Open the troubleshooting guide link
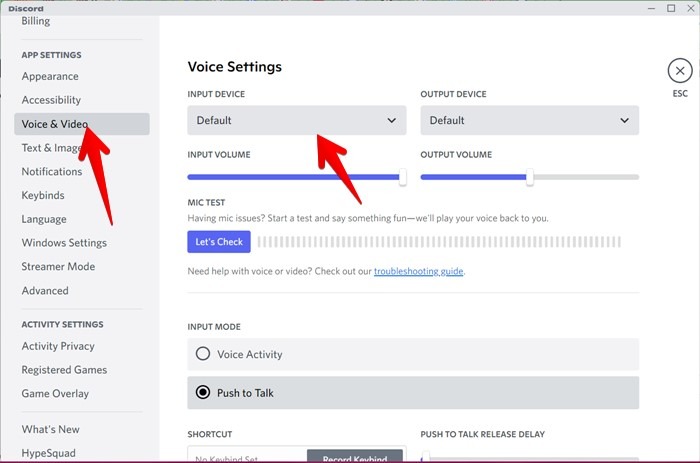The height and width of the screenshot is (463, 700). [418, 271]
